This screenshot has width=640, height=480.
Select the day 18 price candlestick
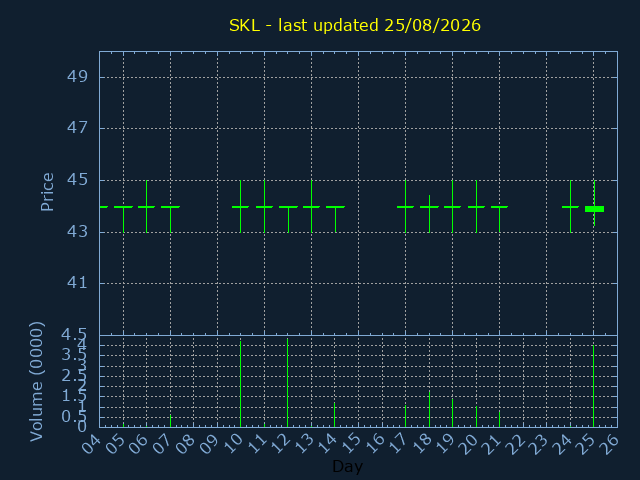429,214
